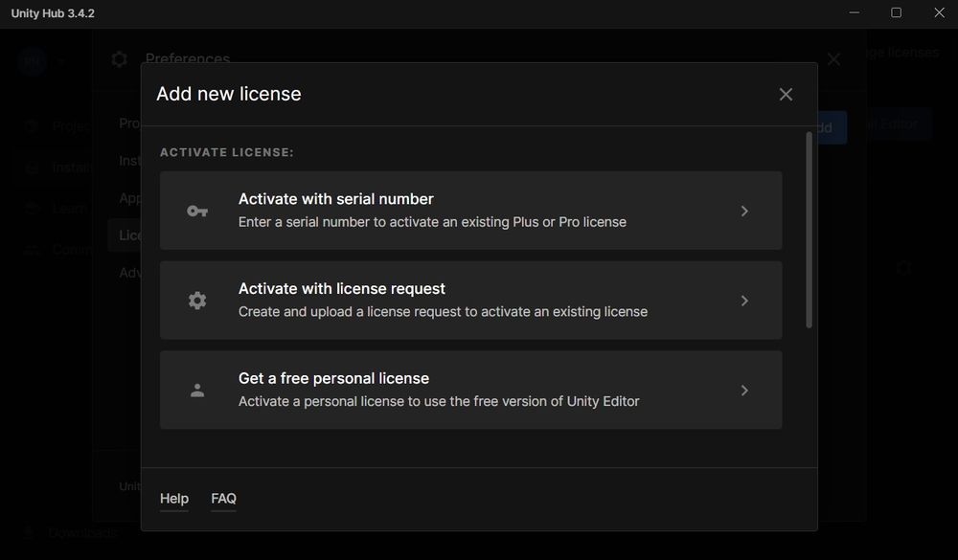Click the Learn icon in the sidebar
The height and width of the screenshot is (560, 958).
30,208
